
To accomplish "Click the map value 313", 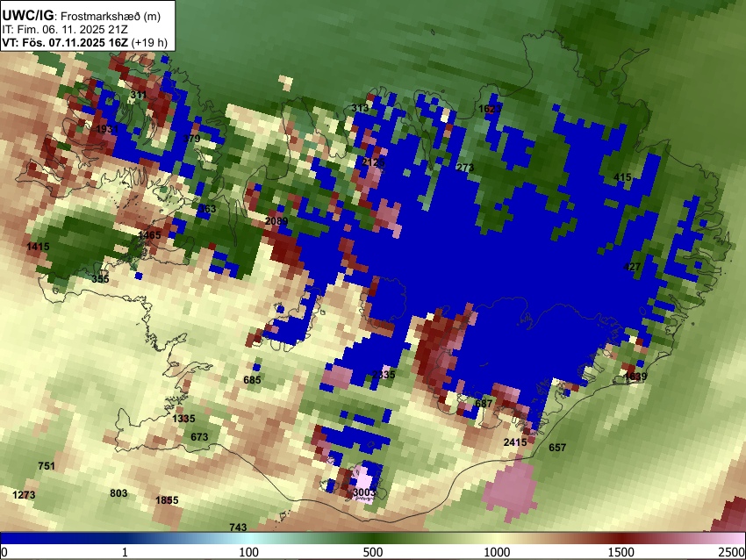I will click(x=360, y=108).
